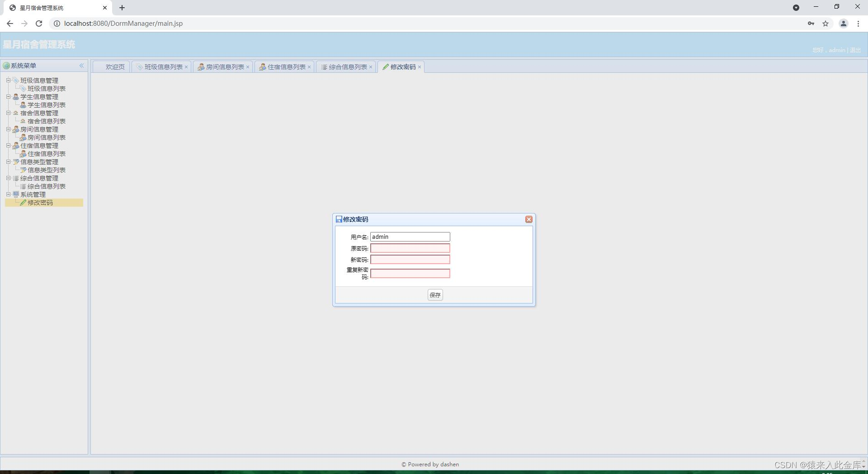Close the 综合信息列表 tab
Image resolution: width=868 pixels, height=474 pixels.
(371, 67)
